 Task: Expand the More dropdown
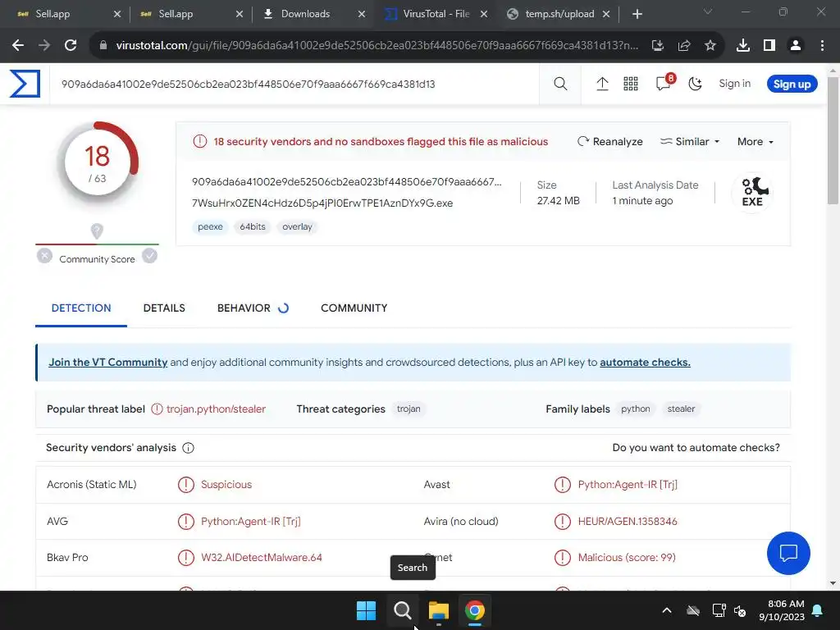pos(756,141)
